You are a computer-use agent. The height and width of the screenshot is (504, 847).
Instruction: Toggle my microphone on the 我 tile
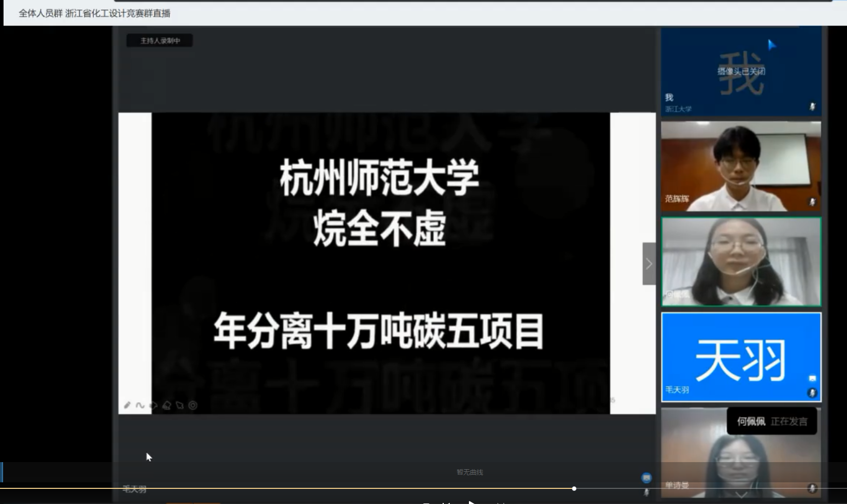pos(812,106)
